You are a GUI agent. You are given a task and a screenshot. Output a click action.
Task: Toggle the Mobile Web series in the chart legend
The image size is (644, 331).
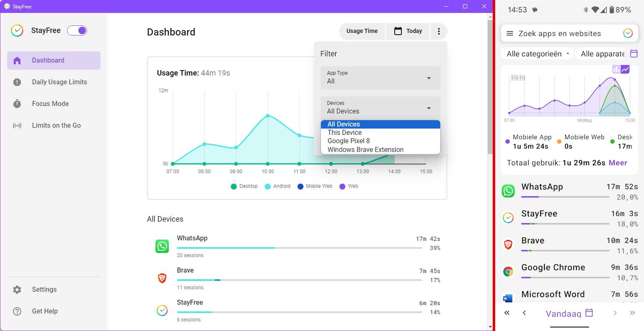tap(315, 186)
